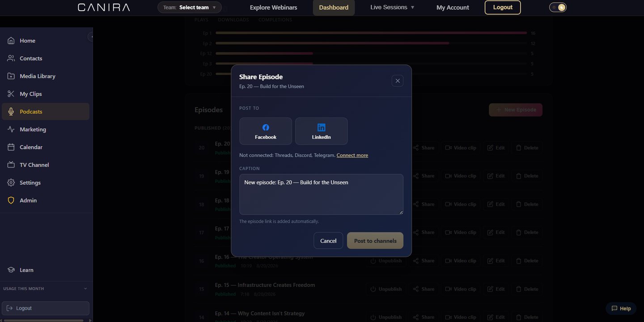Open Settings in the sidebar

[46, 182]
